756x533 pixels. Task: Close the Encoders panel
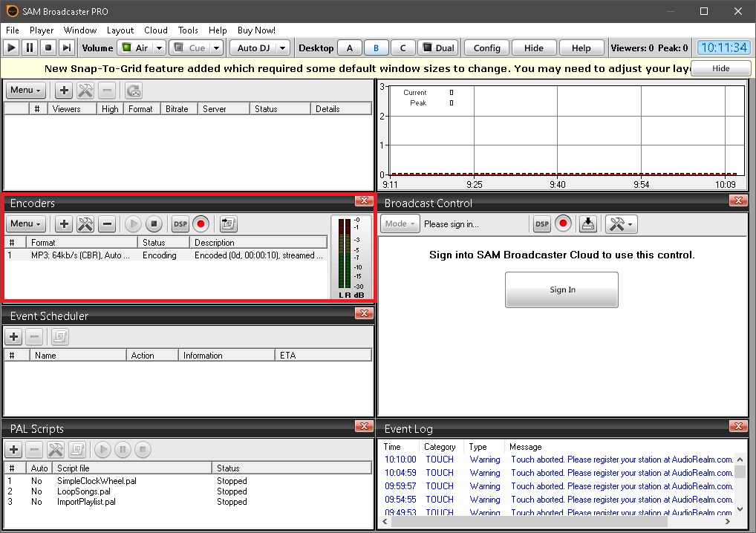[x=364, y=200]
